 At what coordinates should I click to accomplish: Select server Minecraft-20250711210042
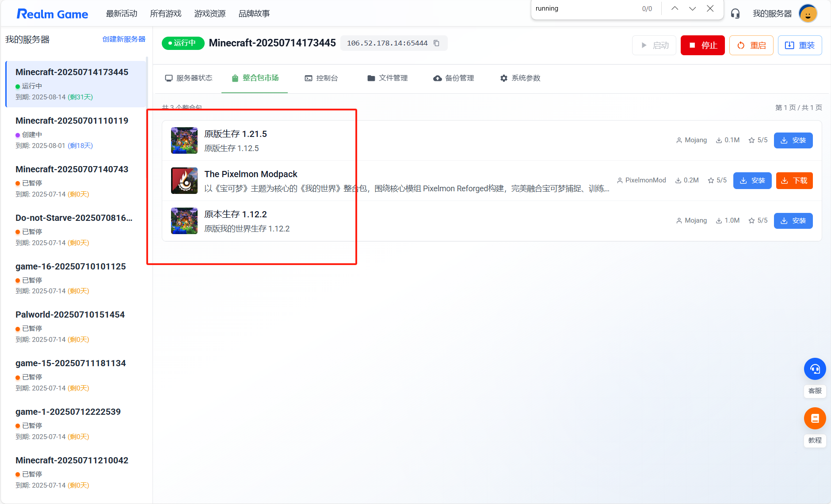76,472
